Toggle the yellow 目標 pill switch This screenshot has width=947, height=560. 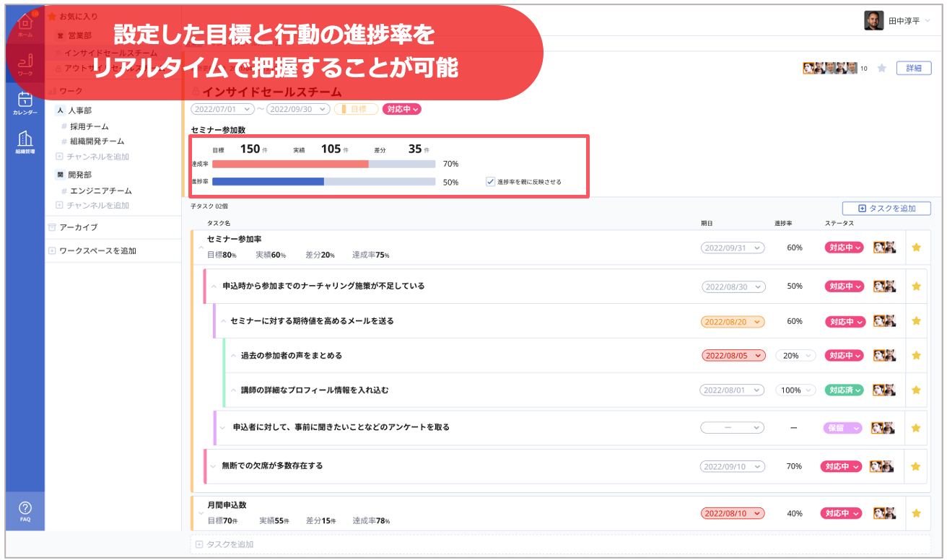point(356,109)
